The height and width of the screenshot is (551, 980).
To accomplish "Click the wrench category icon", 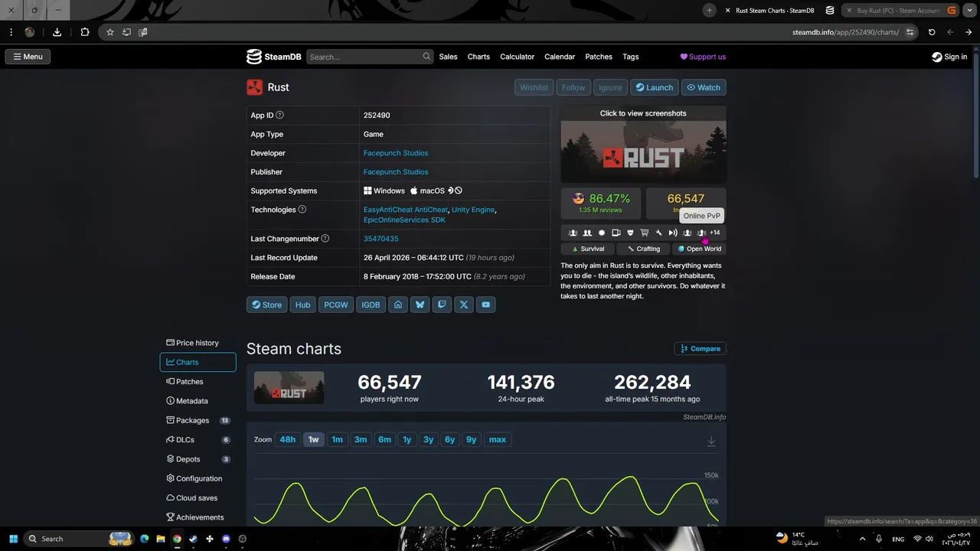I will [x=658, y=233].
